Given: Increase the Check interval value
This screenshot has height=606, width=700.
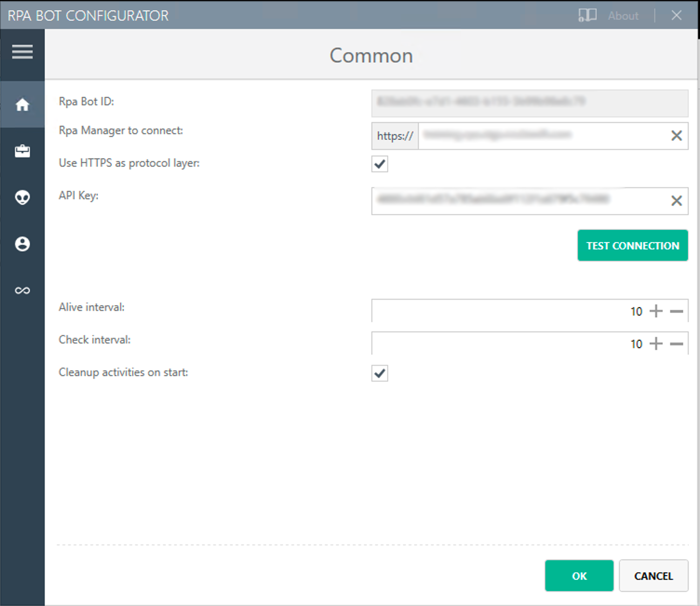Looking at the screenshot, I should (x=656, y=343).
